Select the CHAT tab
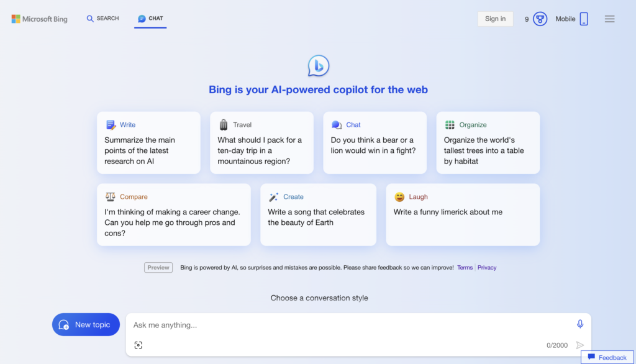The width and height of the screenshot is (636, 364). point(149,19)
